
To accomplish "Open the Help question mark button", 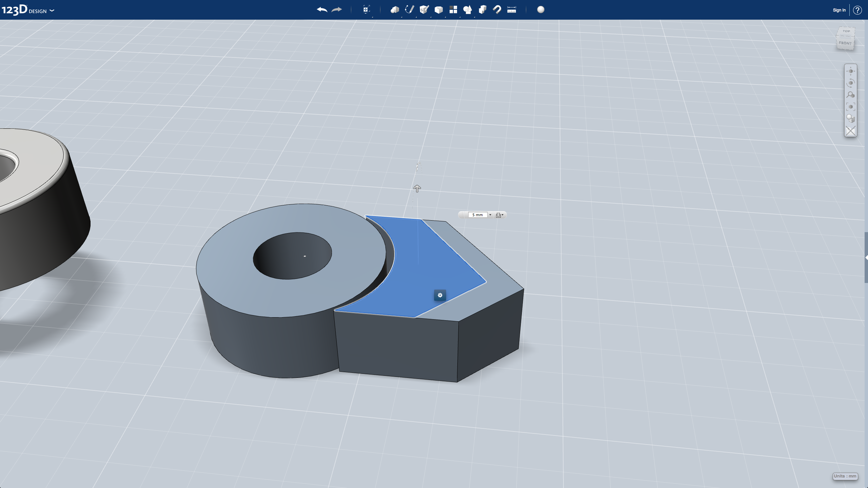I will point(857,10).
